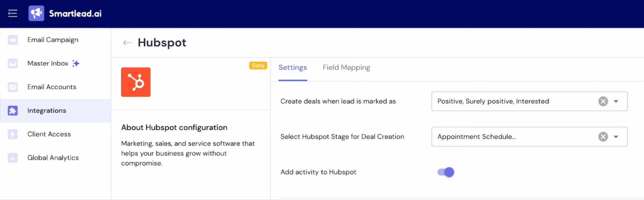The image size is (644, 200).
Task: Click the Beta badge
Action: 258,66
